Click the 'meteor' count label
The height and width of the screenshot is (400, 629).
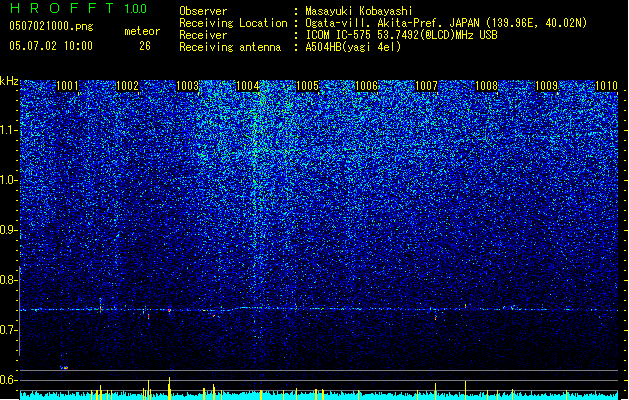(142, 31)
